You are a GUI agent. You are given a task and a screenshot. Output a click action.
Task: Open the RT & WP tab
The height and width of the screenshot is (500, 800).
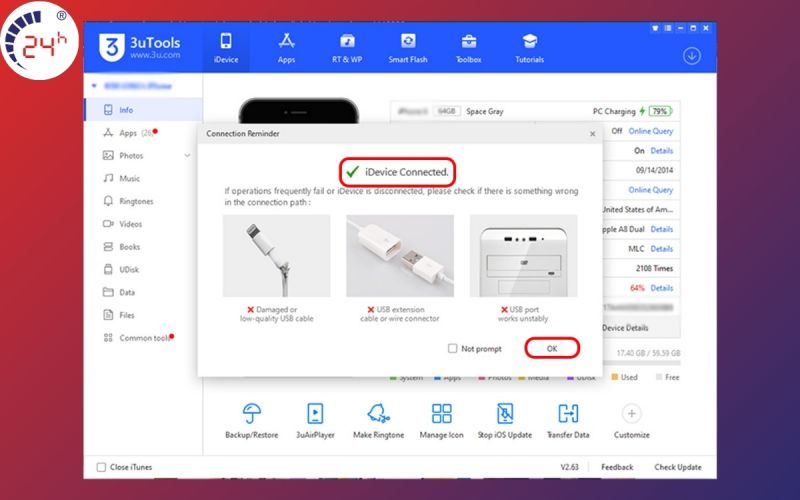[x=347, y=48]
